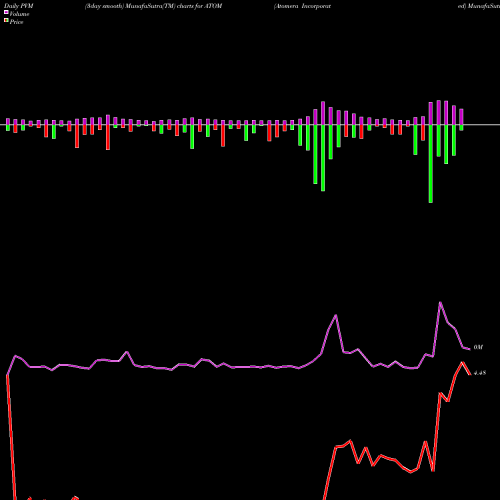Click the Volume legend color marker
Viewport: 500px width, 500px height.
point(6,12)
